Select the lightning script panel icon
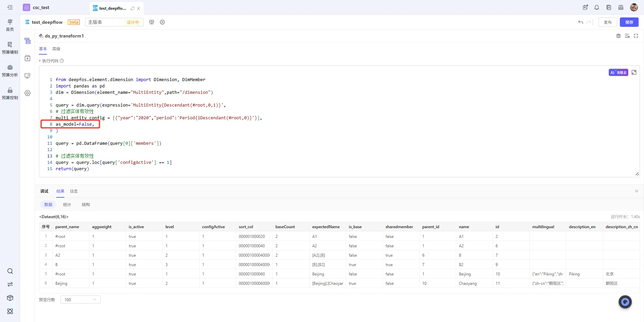 point(28,58)
